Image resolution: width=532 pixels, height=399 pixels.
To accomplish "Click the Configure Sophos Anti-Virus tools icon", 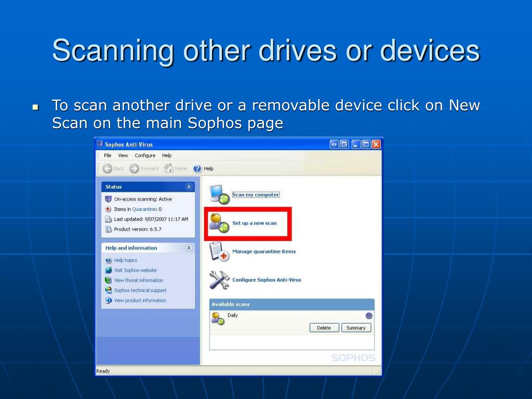I will click(220, 280).
